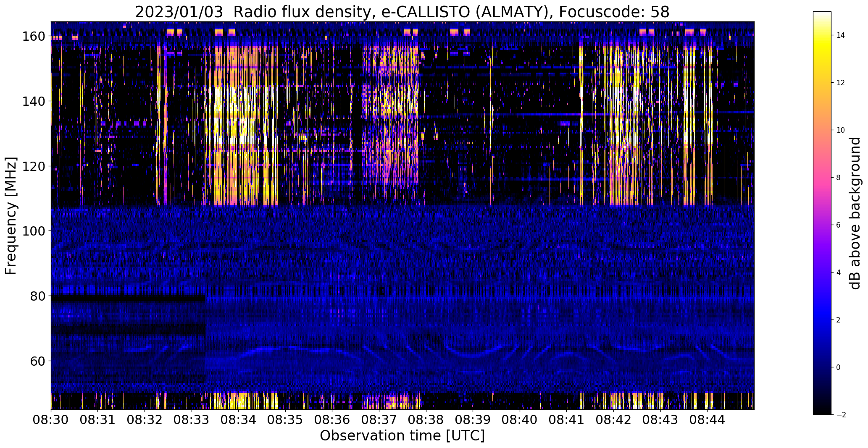Click the 08:42 time tick label
The width and height of the screenshot is (868, 448).
tap(614, 419)
